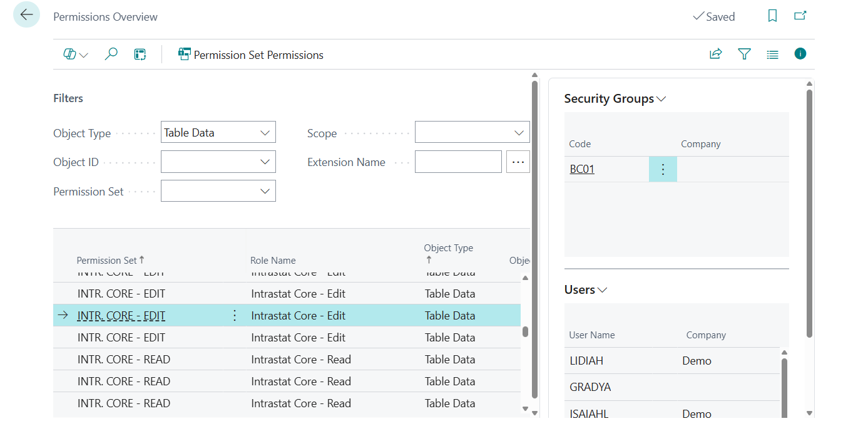The height and width of the screenshot is (421, 868).
Task: Open the page information icon
Action: [800, 54]
